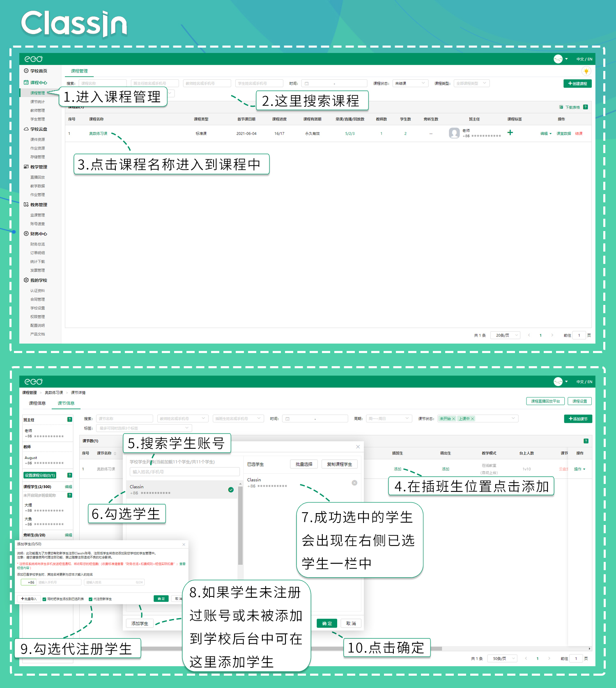
Task: Click the help icon beside 设置课程分组
Action: click(70, 475)
